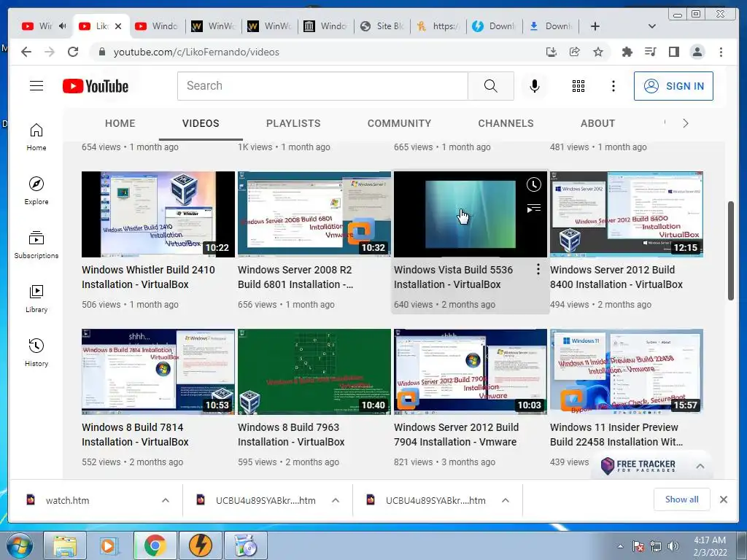Open the Chrome profile avatar
This screenshot has height=560, width=747.
(697, 52)
